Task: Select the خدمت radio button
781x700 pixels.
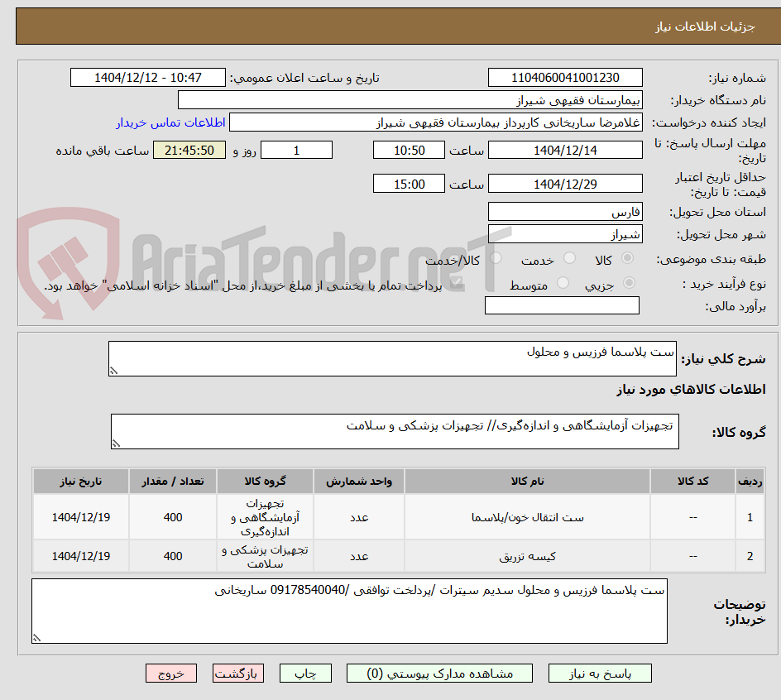Action: tap(569, 258)
